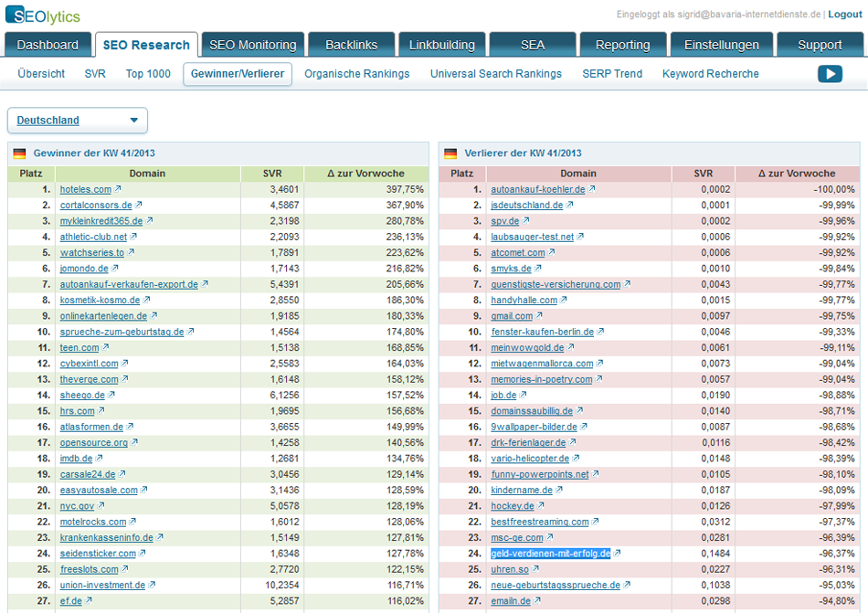
Task: Select Gewinner/Verlierer sub-navigation item
Action: (x=238, y=74)
